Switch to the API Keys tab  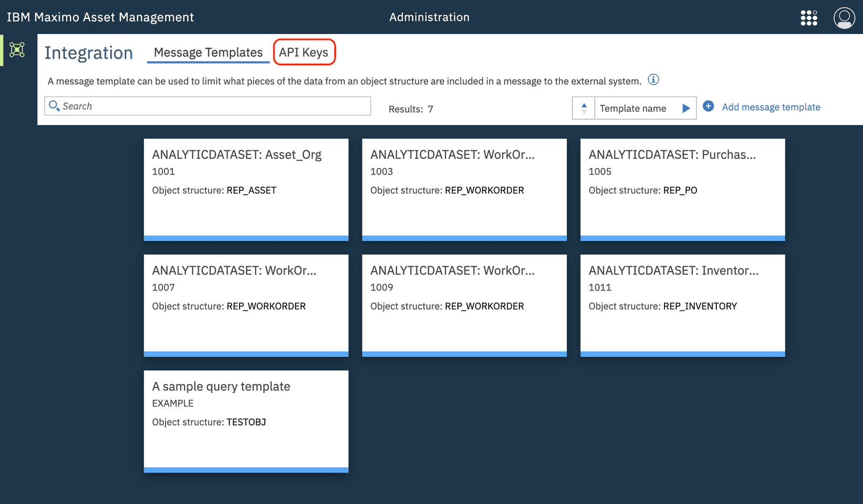click(x=304, y=52)
